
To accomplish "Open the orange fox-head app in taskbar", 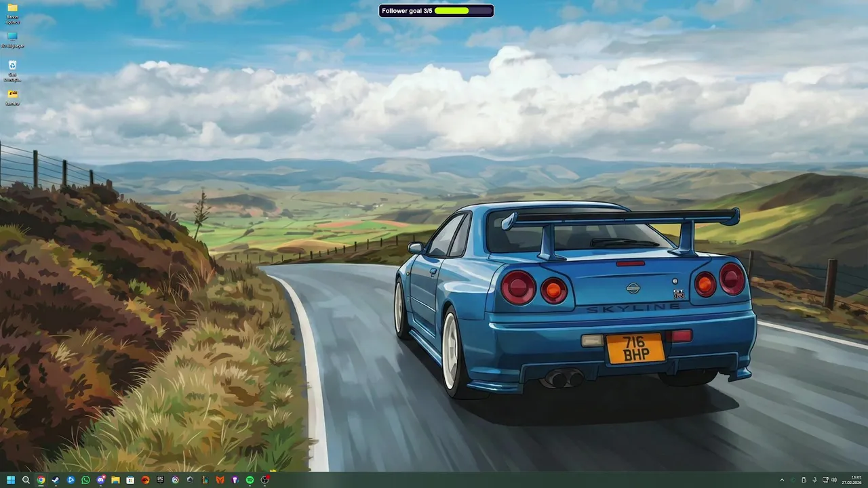I will tap(220, 480).
